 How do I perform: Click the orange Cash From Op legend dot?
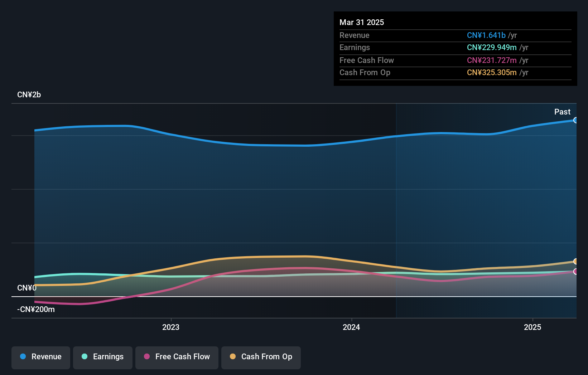tap(233, 356)
